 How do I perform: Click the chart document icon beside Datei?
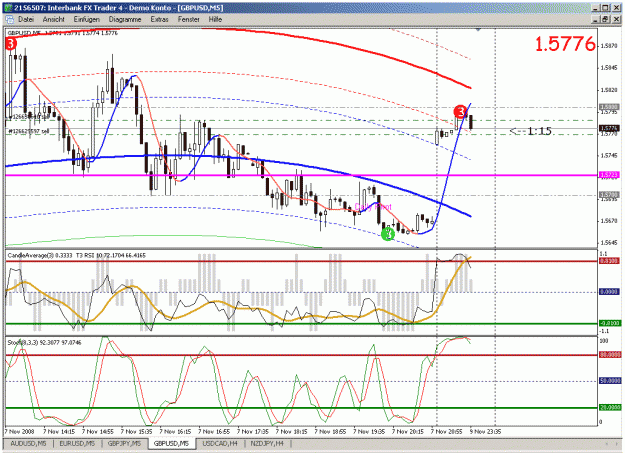9,19
